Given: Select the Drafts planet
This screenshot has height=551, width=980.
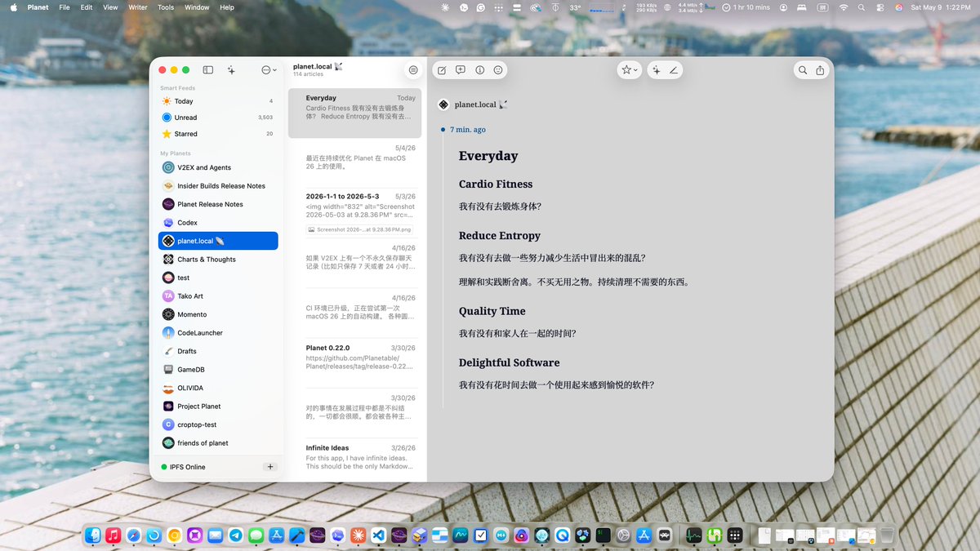Looking at the screenshot, I should [218, 351].
